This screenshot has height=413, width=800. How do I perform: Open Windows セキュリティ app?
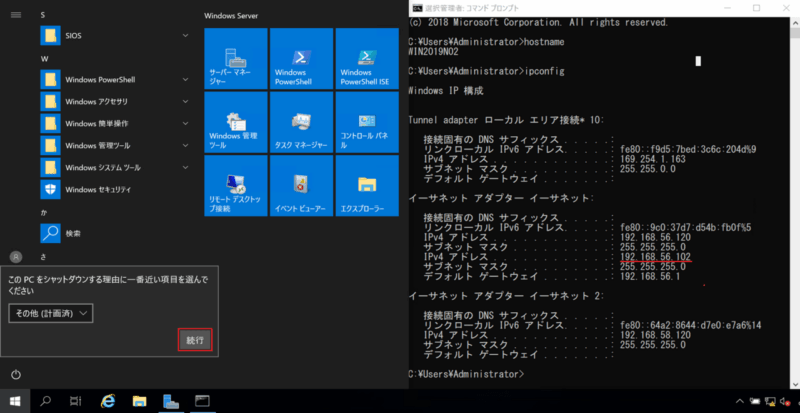tap(115, 189)
